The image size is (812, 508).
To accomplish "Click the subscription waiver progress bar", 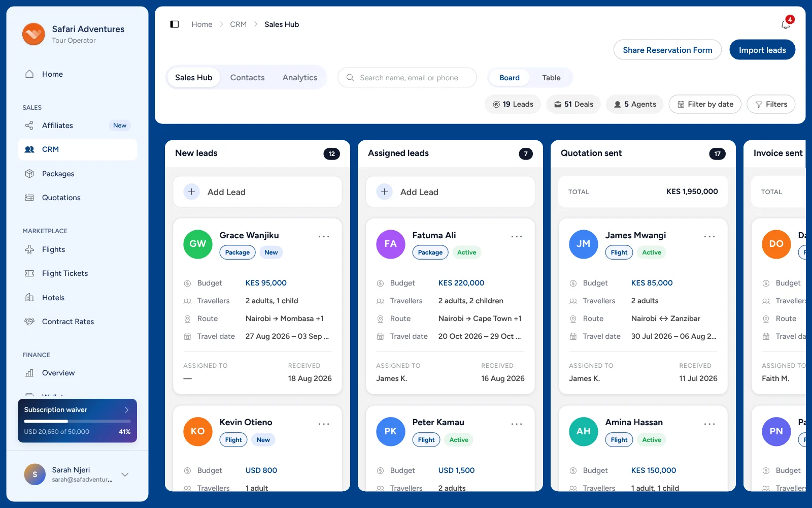I will pos(77,421).
